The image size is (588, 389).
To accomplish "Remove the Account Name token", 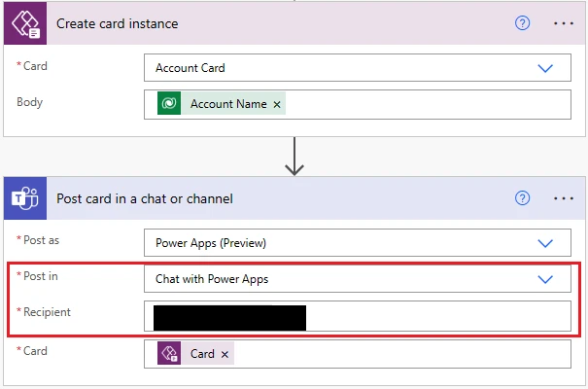I will tap(277, 104).
